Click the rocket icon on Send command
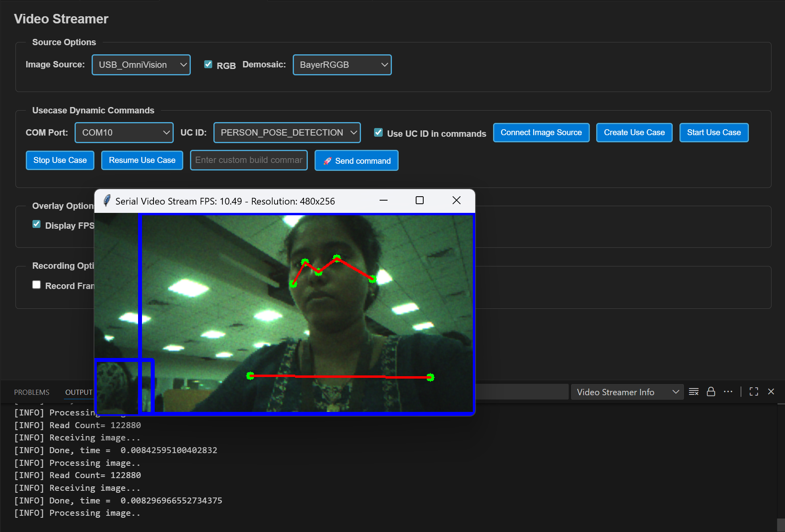This screenshot has height=532, width=785. click(x=328, y=161)
